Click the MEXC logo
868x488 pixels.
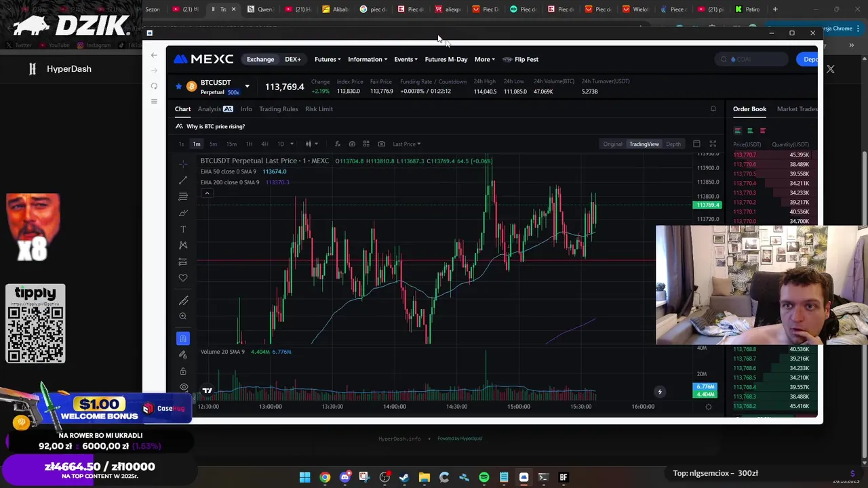pos(203,59)
